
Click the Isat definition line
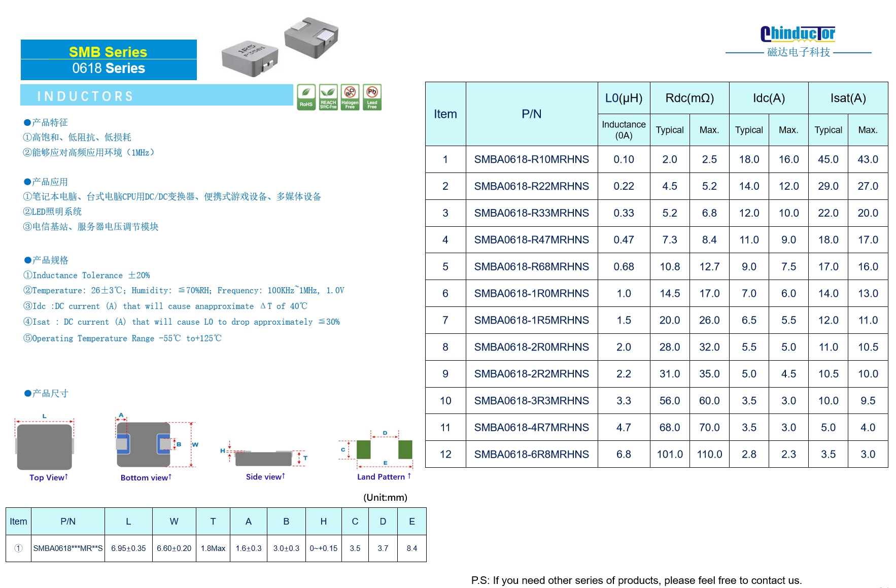point(181,322)
